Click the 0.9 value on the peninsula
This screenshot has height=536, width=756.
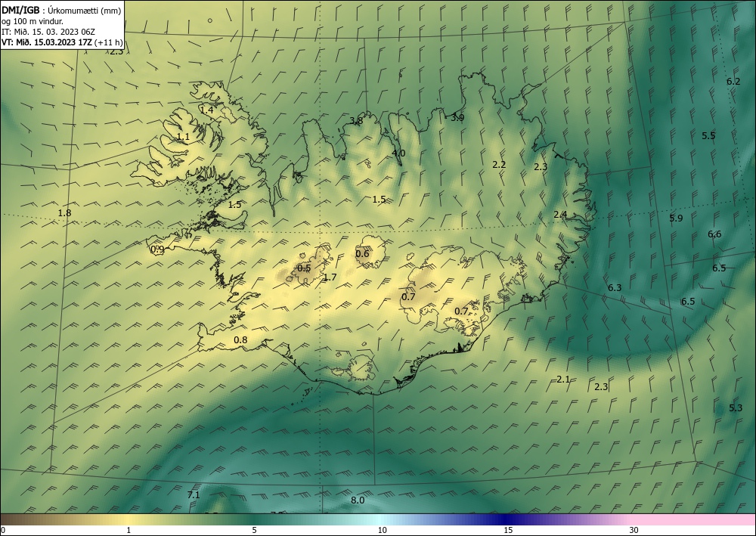[x=157, y=249]
